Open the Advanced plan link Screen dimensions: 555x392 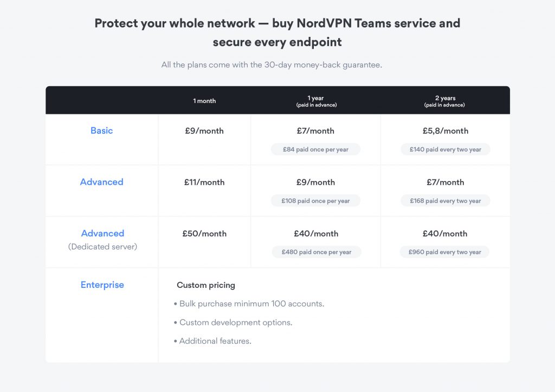(x=101, y=182)
